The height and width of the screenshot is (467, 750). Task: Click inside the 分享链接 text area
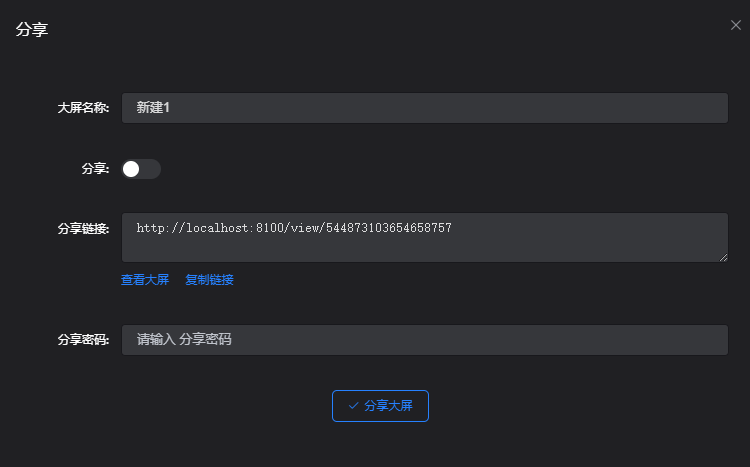tap(424, 245)
